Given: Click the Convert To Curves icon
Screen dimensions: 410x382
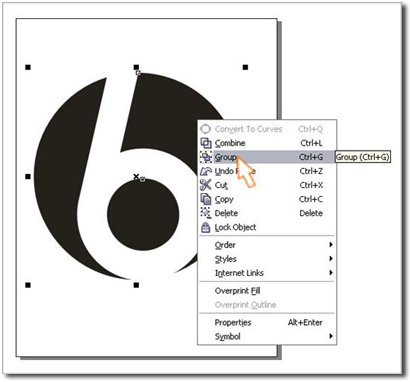Looking at the screenshot, I should click(x=206, y=129).
